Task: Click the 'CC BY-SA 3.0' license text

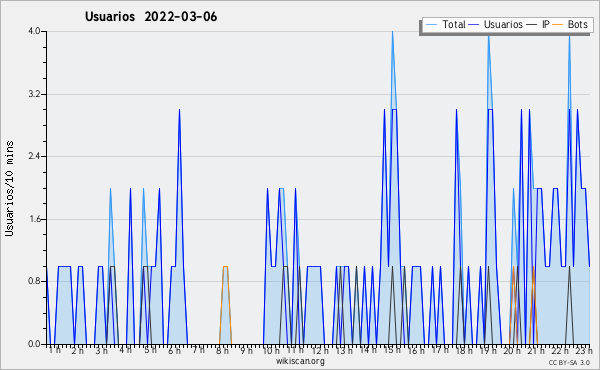Action: coord(569,363)
